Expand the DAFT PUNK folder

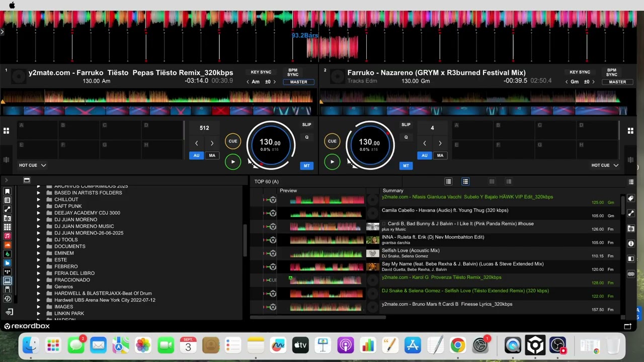[x=38, y=206]
